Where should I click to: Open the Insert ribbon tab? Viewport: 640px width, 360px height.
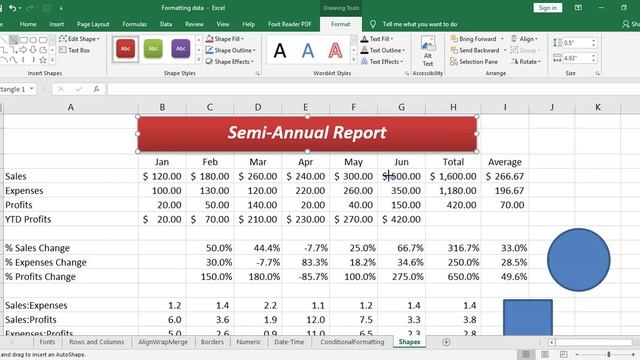click(56, 24)
